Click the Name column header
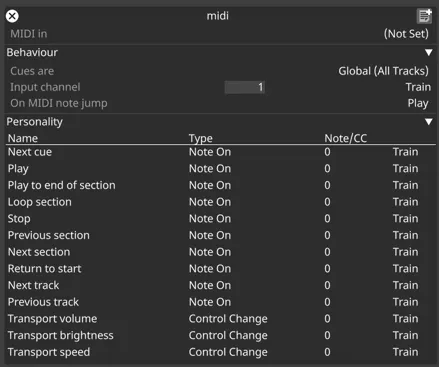 (x=23, y=138)
